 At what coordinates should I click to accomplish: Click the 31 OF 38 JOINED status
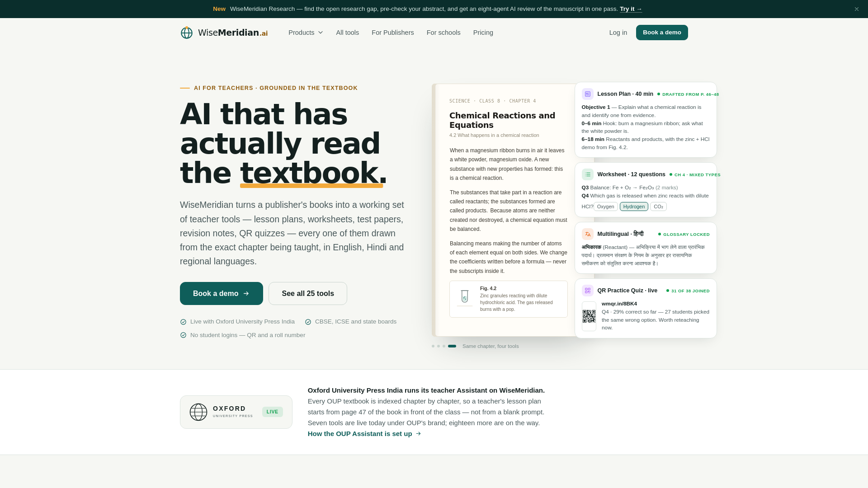click(x=688, y=291)
